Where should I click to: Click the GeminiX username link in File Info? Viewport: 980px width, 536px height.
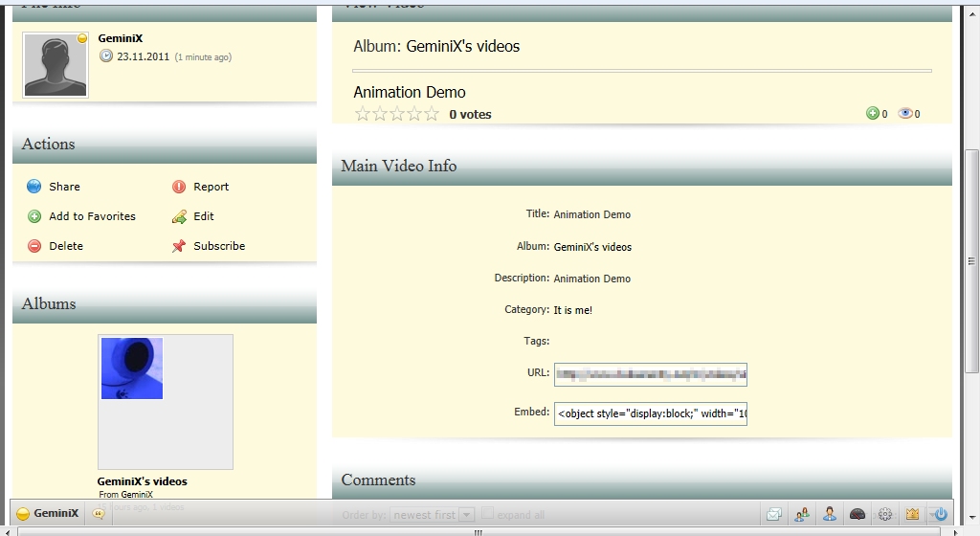pyautogui.click(x=121, y=39)
